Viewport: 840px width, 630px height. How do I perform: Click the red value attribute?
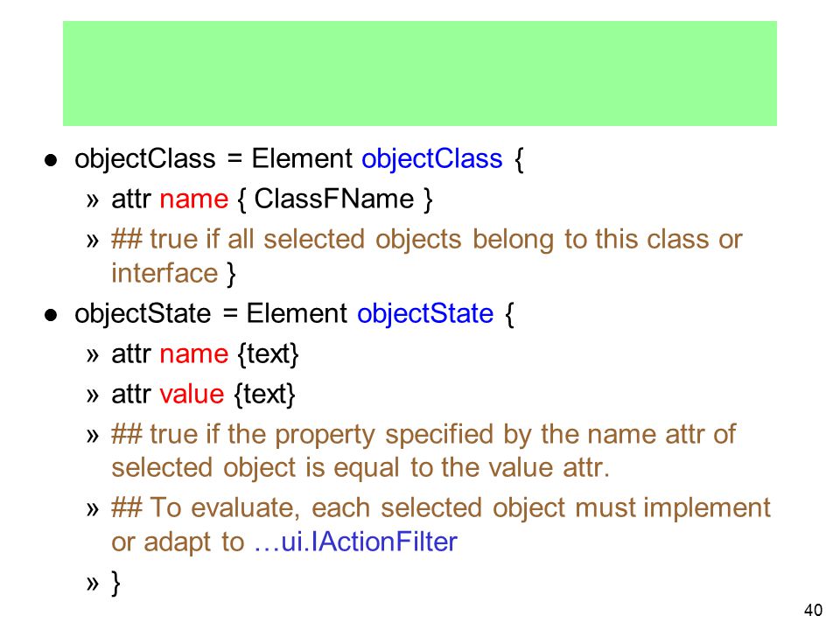192,395
